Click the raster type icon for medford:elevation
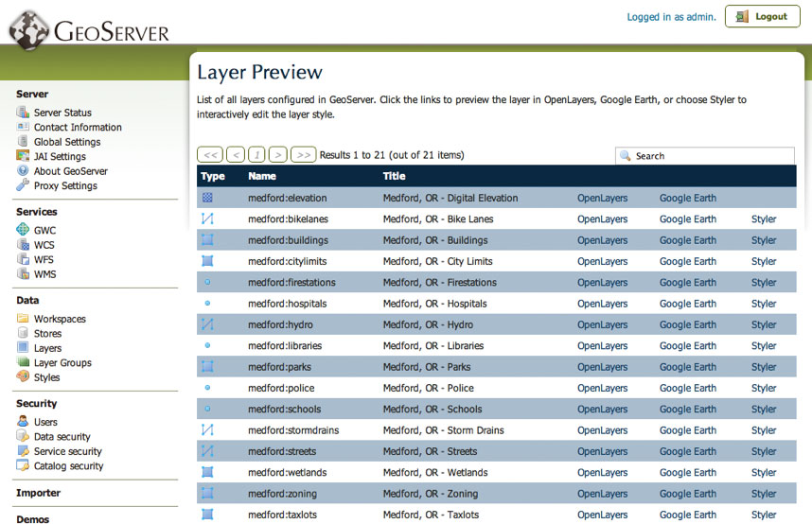812x524 pixels. click(207, 198)
